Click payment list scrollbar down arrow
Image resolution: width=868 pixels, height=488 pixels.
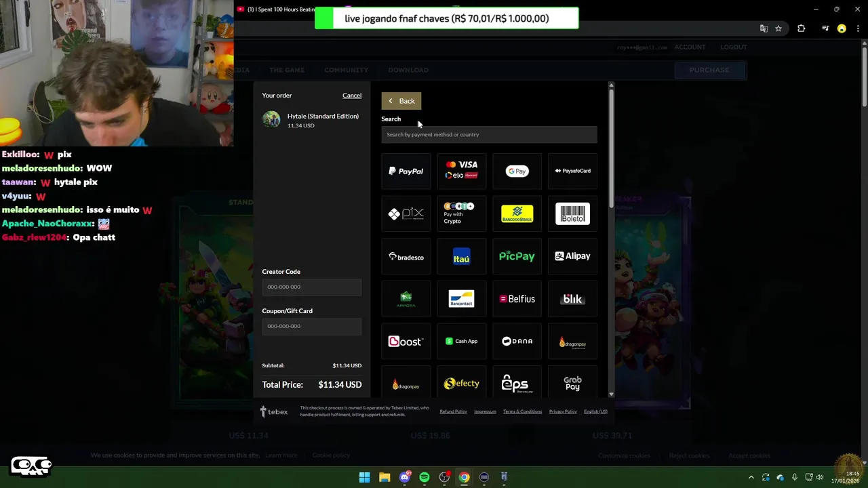pyautogui.click(x=611, y=394)
